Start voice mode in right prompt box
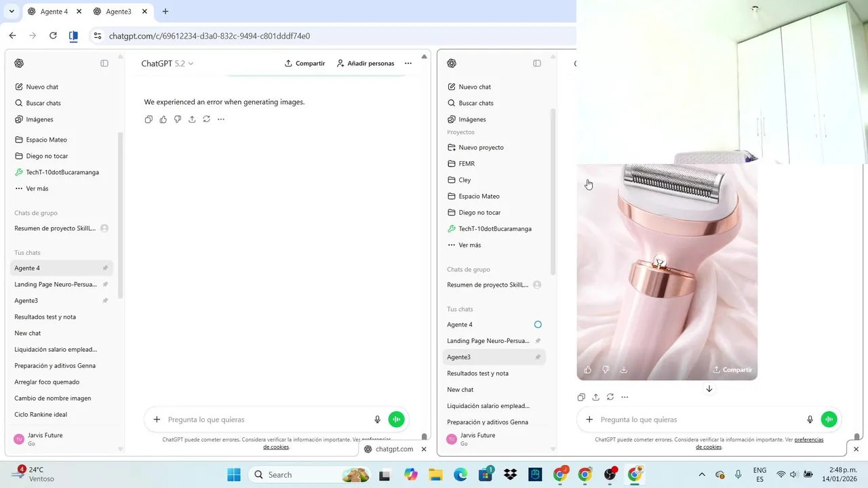The width and height of the screenshot is (868, 488). [829, 420]
